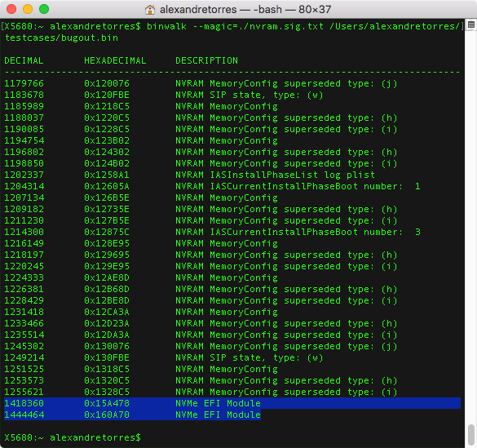This screenshot has height=448, width=477.
Task: Click highlighted decimal value 1444464
Action: click(24, 415)
